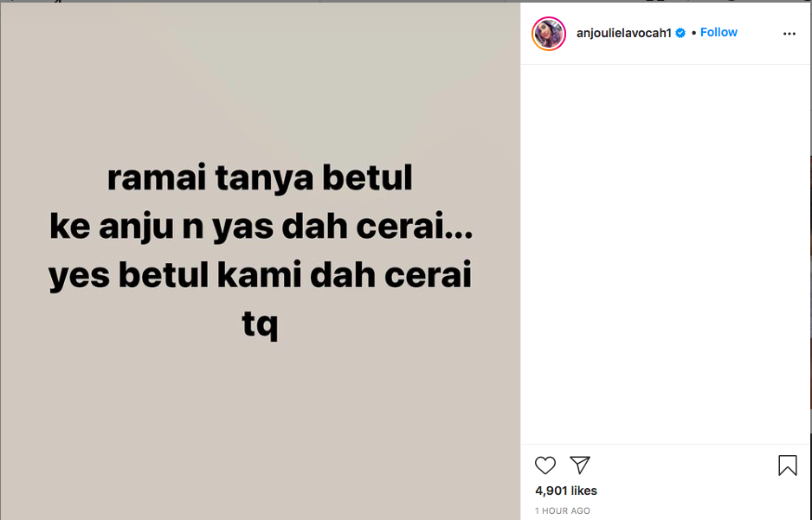Viewport: 812px width, 520px height.
Task: Click the 'yes betul kami dah cerai' line
Action: [x=260, y=275]
